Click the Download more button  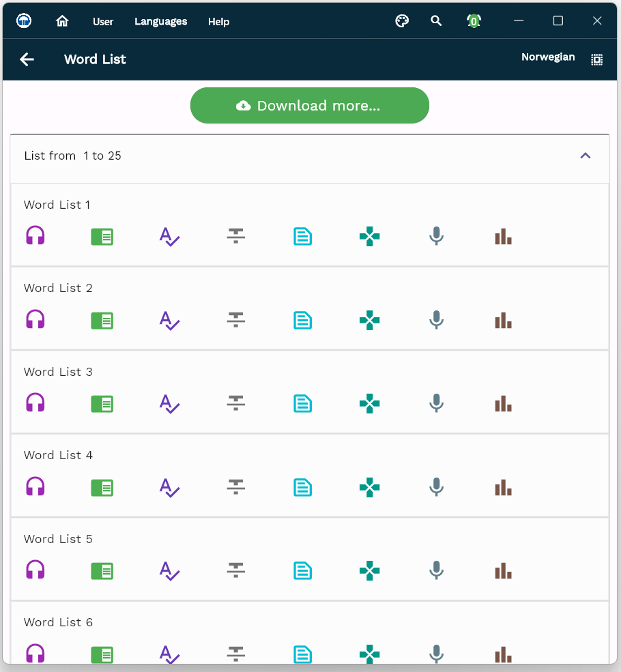309,106
